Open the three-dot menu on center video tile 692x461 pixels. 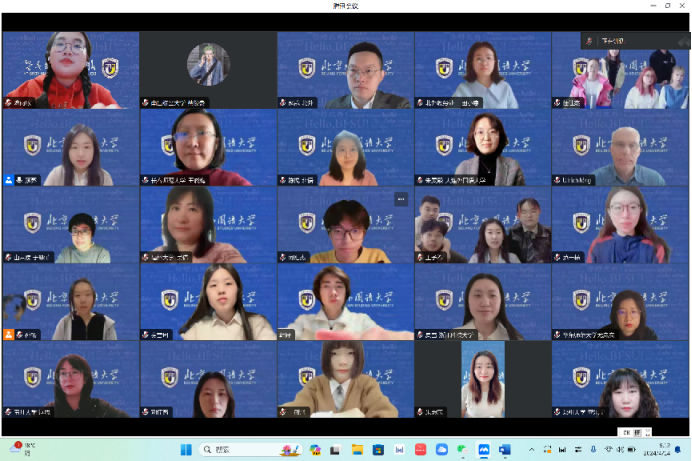(x=401, y=199)
